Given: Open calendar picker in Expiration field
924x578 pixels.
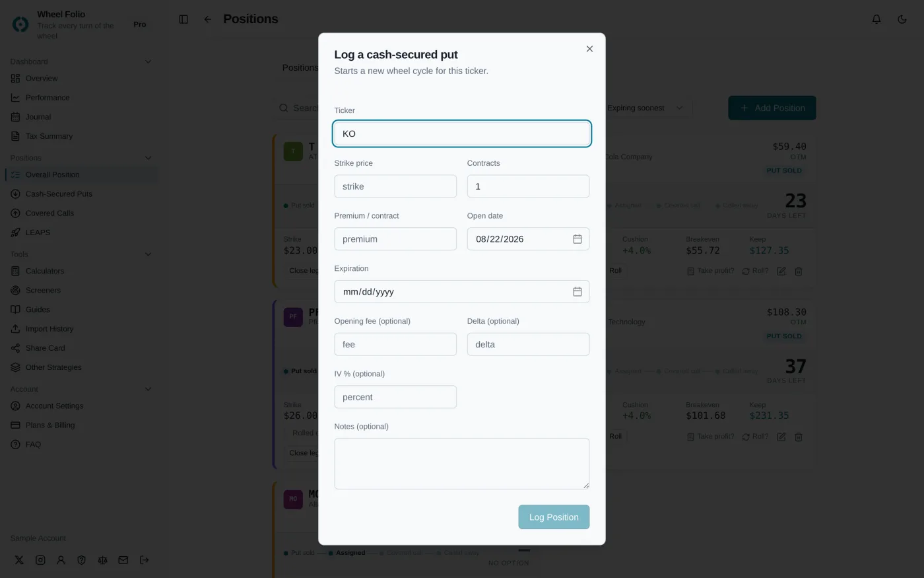Looking at the screenshot, I should pos(577,292).
